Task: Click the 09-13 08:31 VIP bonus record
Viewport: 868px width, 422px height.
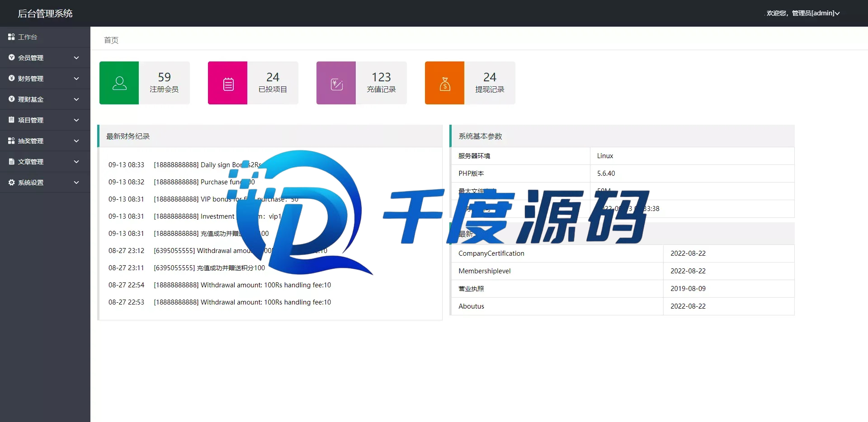Action: tap(203, 199)
